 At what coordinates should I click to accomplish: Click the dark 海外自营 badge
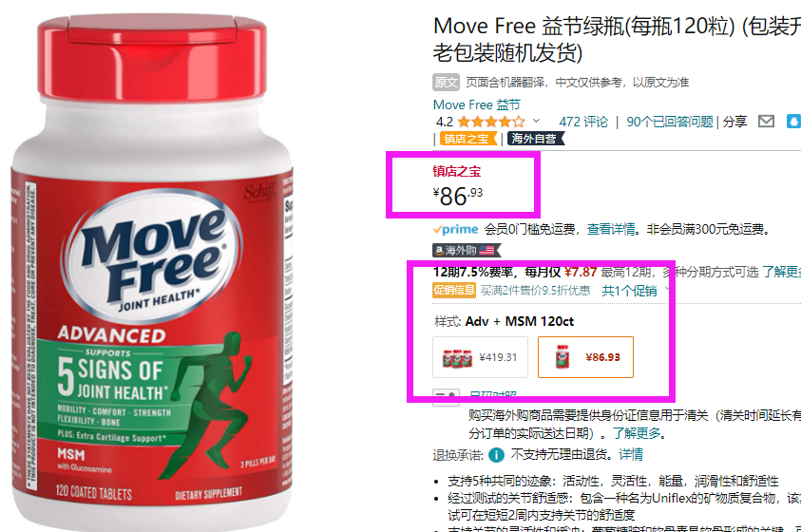pos(535,139)
